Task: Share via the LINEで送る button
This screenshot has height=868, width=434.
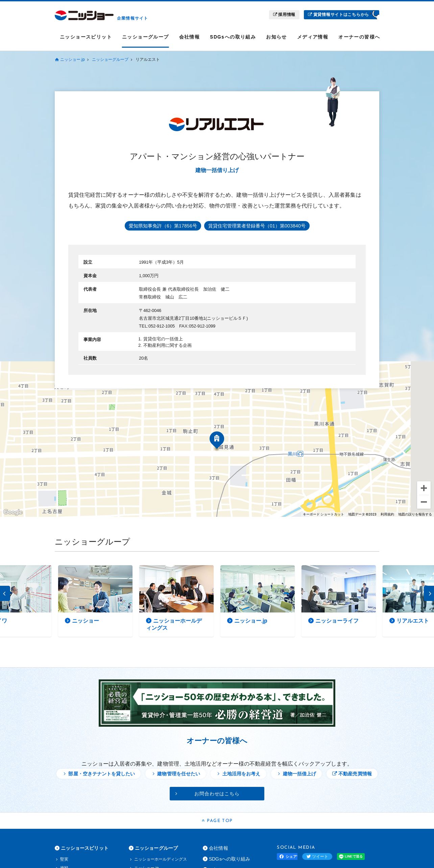Action: [x=351, y=857]
